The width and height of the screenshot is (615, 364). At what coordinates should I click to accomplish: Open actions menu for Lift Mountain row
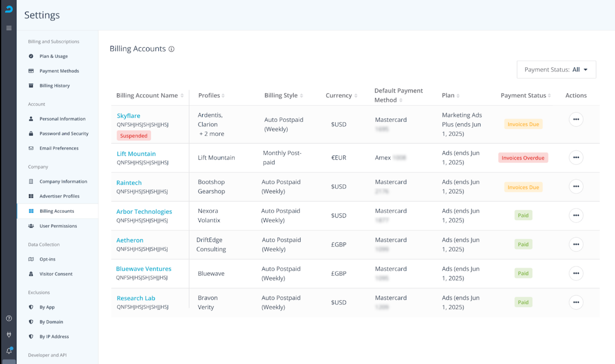click(x=576, y=157)
